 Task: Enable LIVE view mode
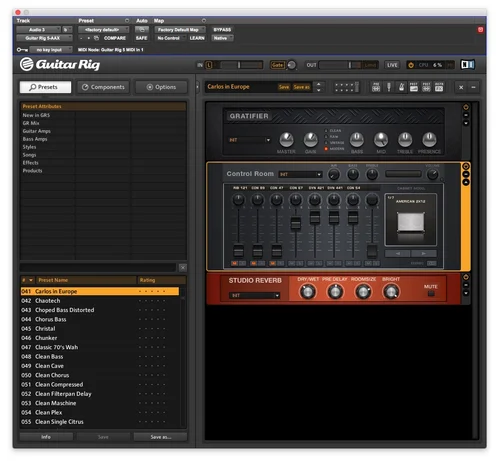point(392,65)
